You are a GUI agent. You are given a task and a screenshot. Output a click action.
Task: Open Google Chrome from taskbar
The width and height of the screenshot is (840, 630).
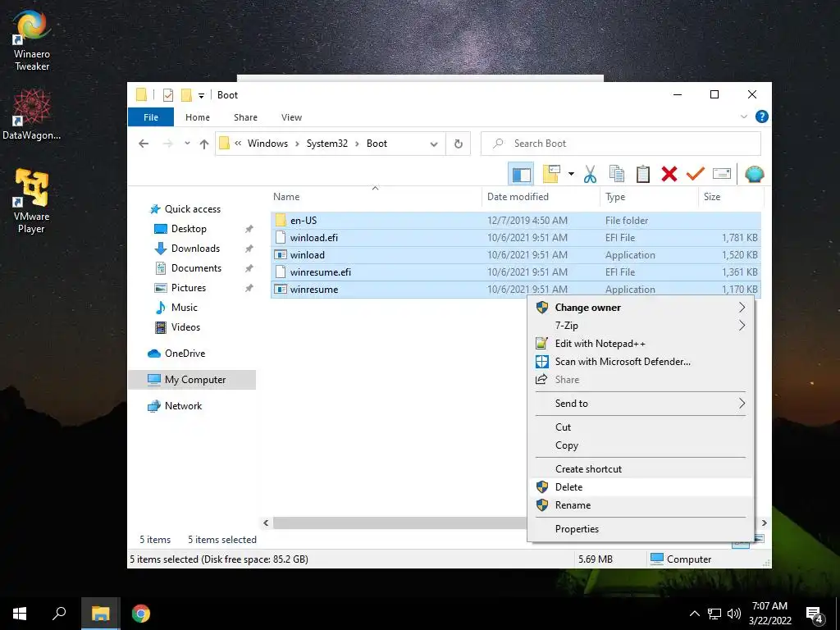click(141, 614)
